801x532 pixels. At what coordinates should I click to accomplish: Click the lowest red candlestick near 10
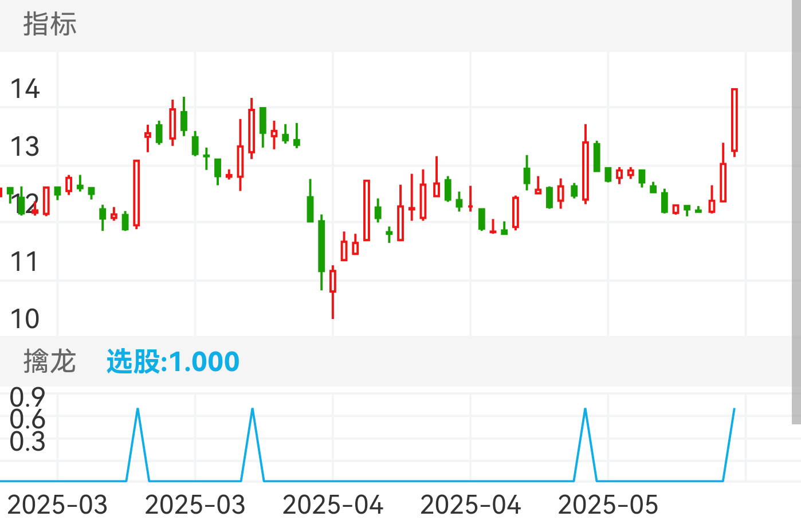click(x=333, y=292)
